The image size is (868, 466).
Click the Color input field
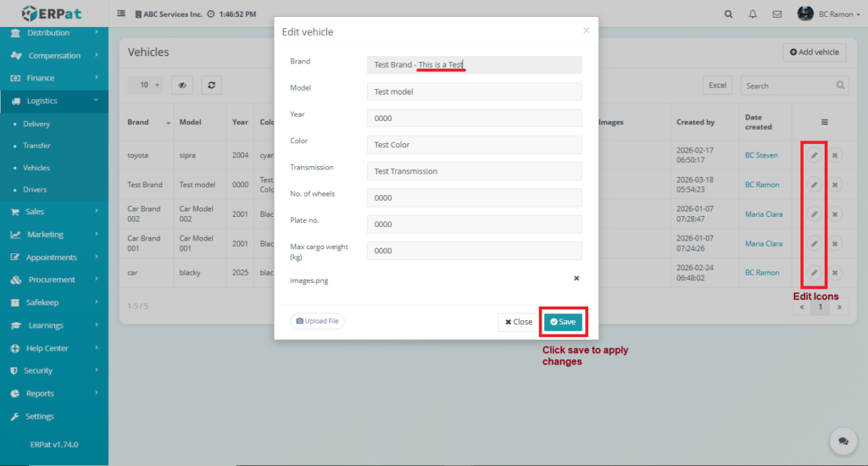[x=475, y=144]
